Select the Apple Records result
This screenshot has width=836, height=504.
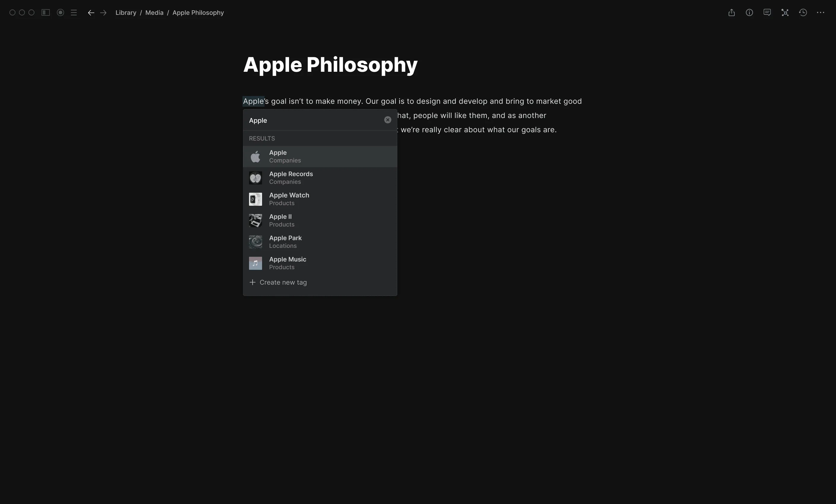click(x=320, y=178)
